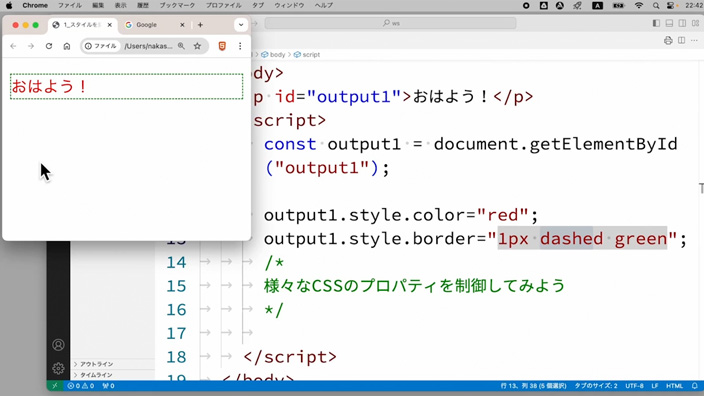Close the Google tab
The image size is (704, 396).
coord(182,25)
